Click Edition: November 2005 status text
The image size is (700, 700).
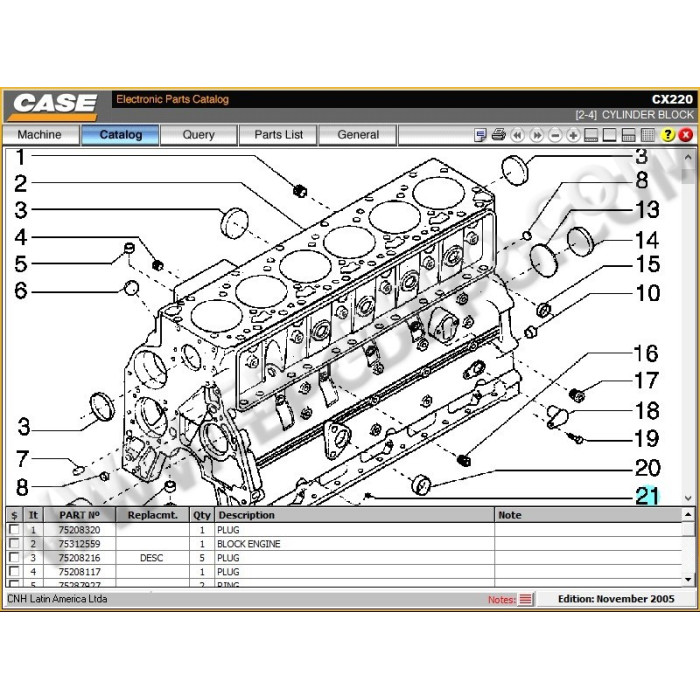(x=616, y=599)
